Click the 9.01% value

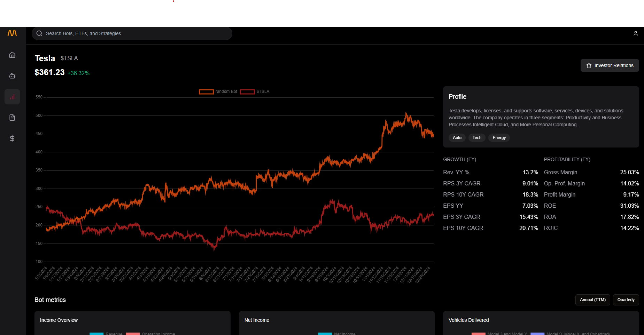coord(530,184)
